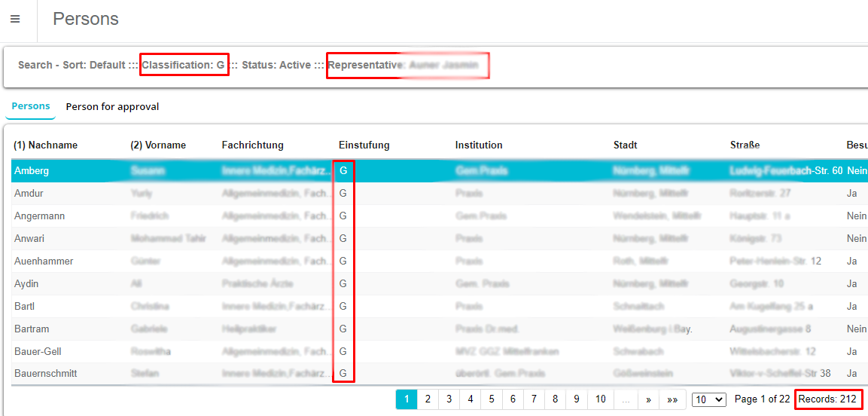This screenshot has height=416, width=868.
Task: Sort by Stadt column header
Action: tap(626, 145)
